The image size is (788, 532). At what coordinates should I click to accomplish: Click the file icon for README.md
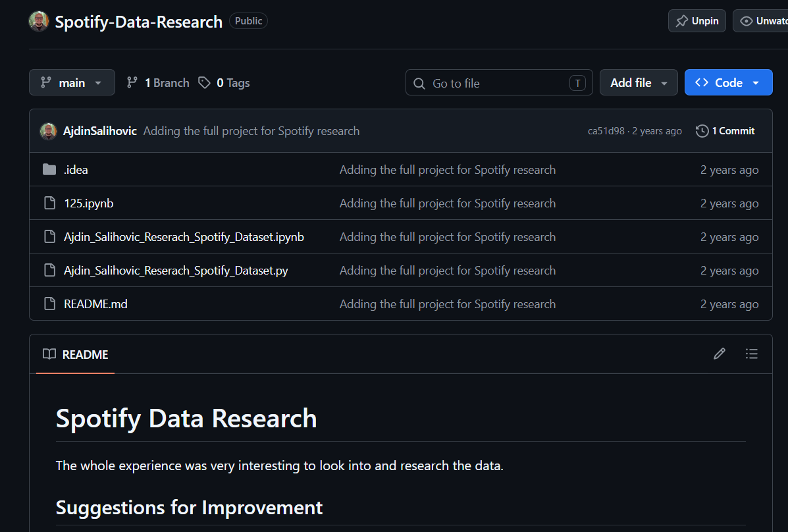coord(49,304)
